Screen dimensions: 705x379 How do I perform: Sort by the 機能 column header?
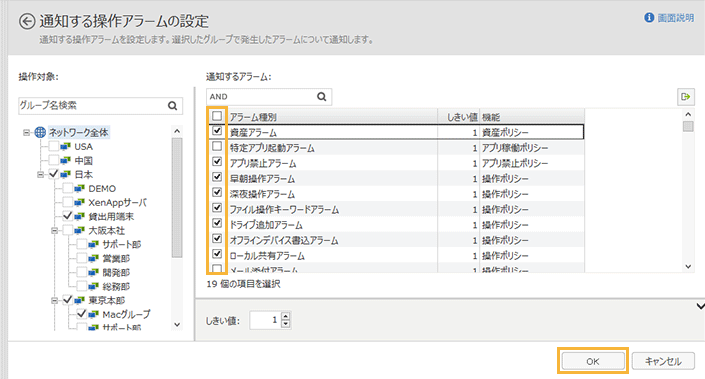(x=532, y=117)
